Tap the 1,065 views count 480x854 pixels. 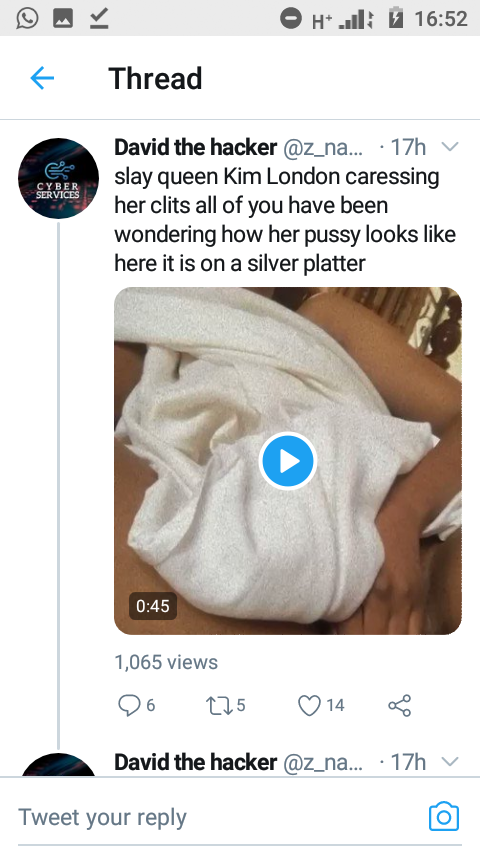point(166,662)
